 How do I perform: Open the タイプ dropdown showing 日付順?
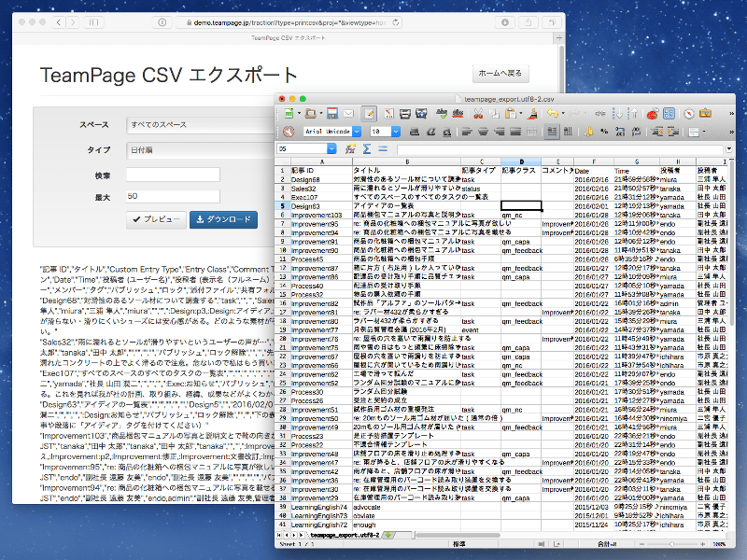click(201, 150)
